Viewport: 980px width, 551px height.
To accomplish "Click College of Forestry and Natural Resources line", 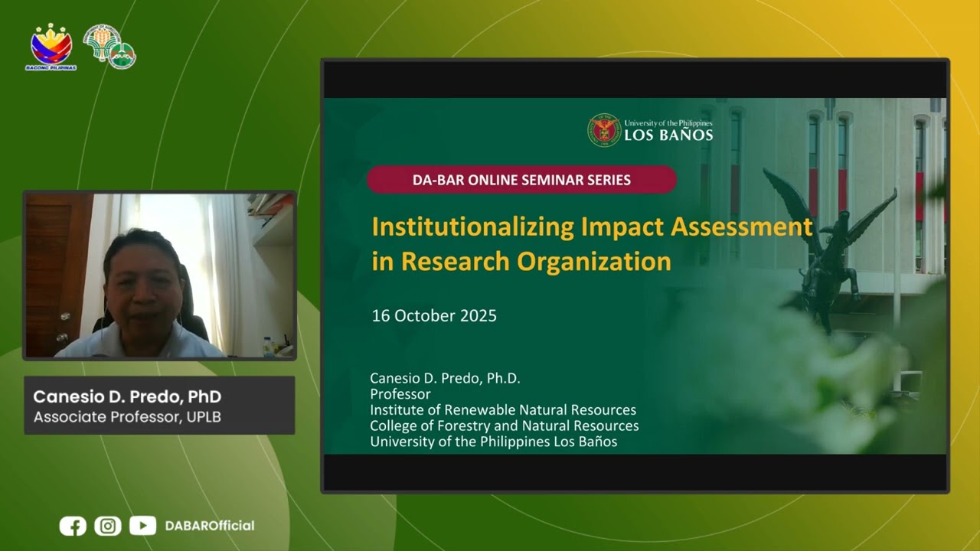I will coord(505,425).
